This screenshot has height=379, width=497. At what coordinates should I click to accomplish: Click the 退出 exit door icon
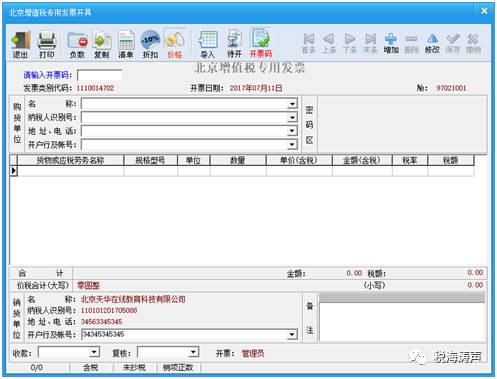pos(21,45)
